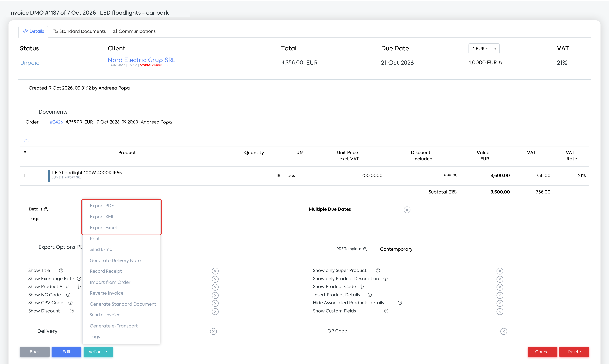This screenshot has height=364, width=609.
Task: Click help icon beside Show Product Code
Action: point(362,287)
